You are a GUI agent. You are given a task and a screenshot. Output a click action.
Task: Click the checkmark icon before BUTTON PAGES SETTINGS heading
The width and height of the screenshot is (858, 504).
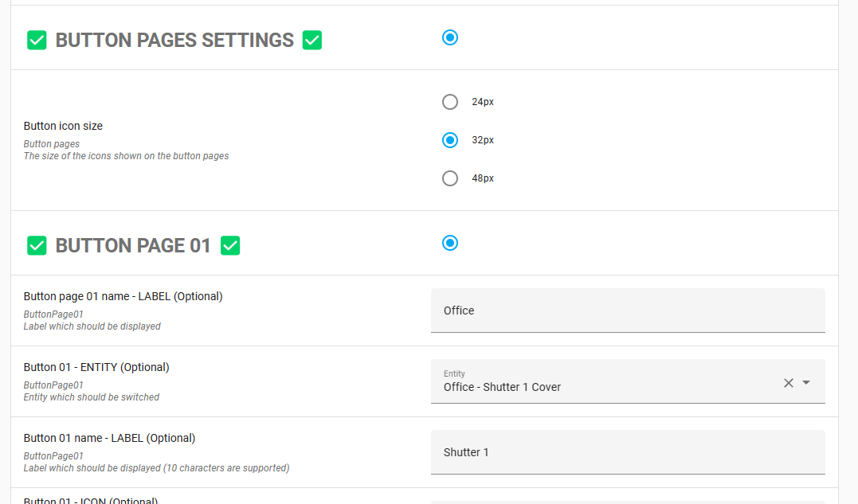[37, 40]
